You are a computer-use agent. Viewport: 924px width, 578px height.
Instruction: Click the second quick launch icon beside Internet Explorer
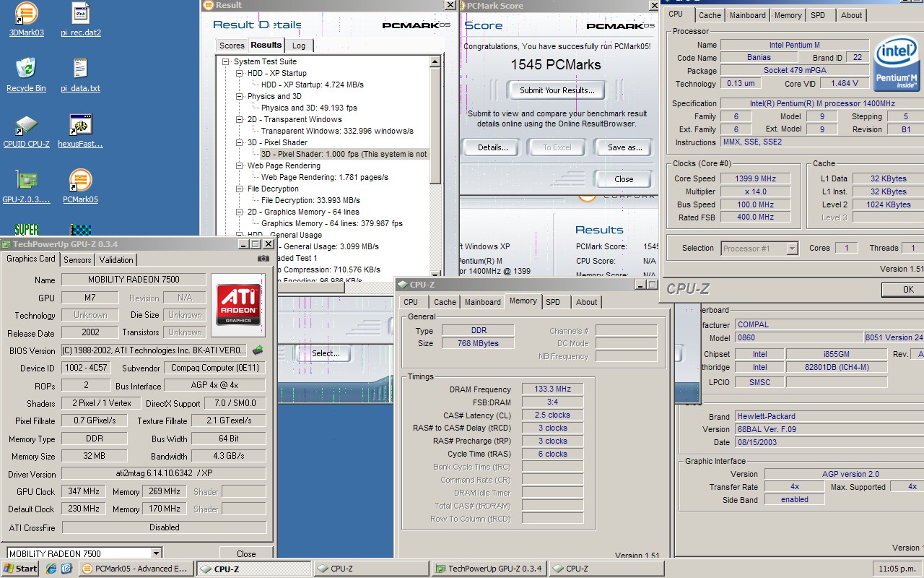click(66, 569)
